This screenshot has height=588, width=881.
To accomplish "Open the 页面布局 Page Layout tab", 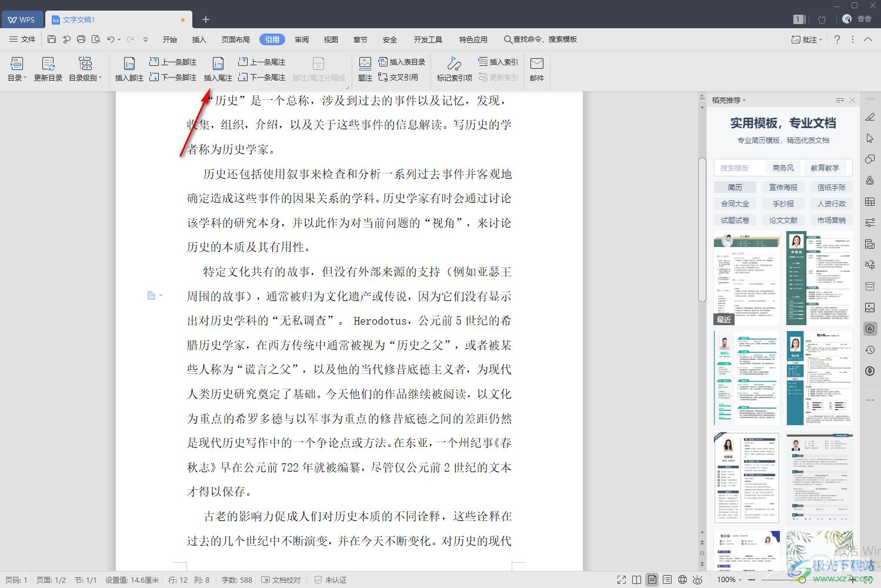I will point(236,39).
